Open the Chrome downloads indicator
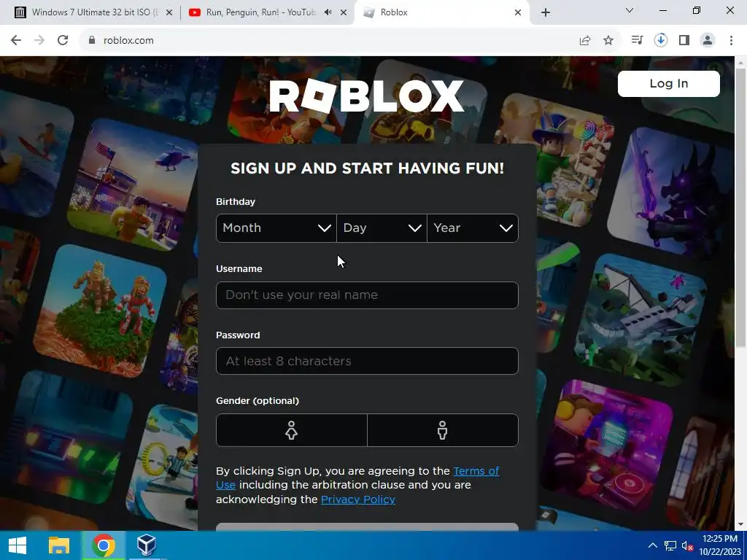This screenshot has width=747, height=560. 660,41
